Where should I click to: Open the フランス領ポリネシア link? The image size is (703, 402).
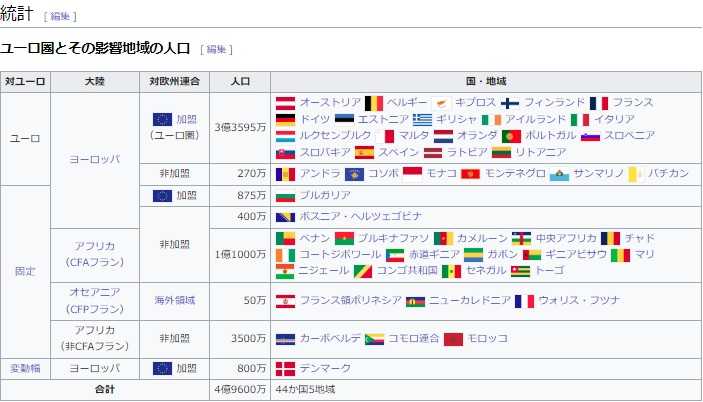(342, 300)
